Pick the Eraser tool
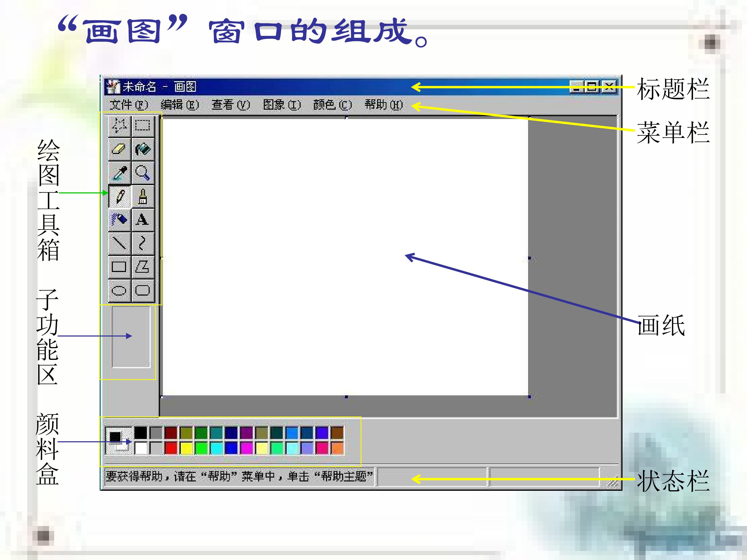The width and height of the screenshot is (747, 560). [119, 149]
